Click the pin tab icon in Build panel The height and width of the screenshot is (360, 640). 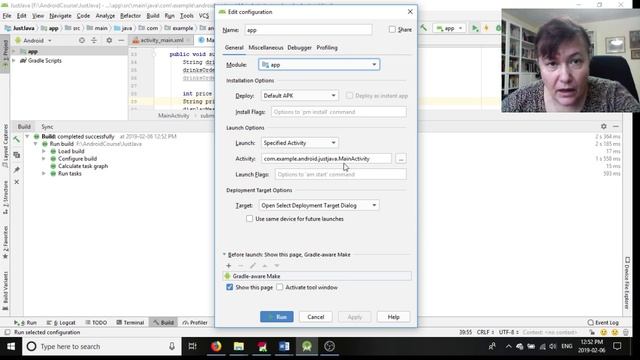click(17, 169)
